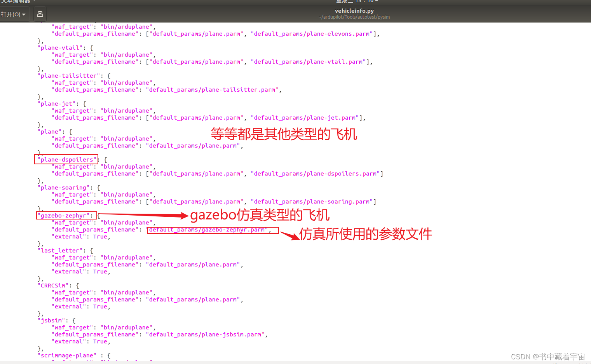Click "default_params/plane.parm" value under CRRCSim
This screenshot has height=364, width=591.
(193, 300)
